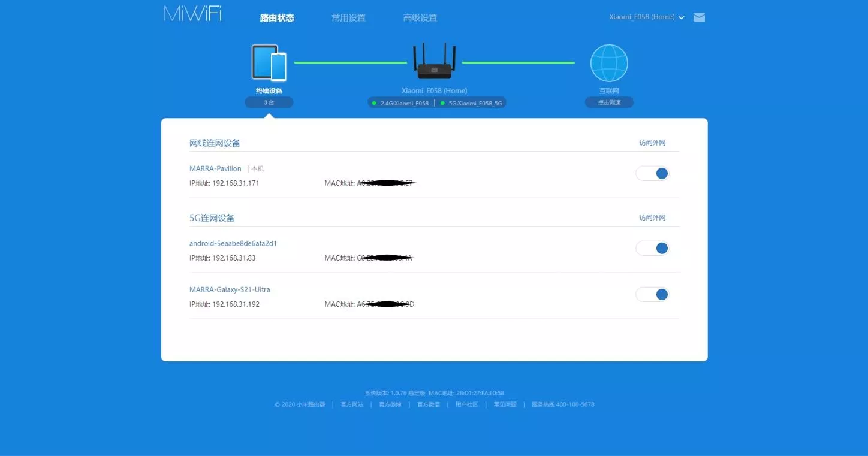
Task: Select the 终端设备 tablet and phone icon
Action: [x=269, y=63]
